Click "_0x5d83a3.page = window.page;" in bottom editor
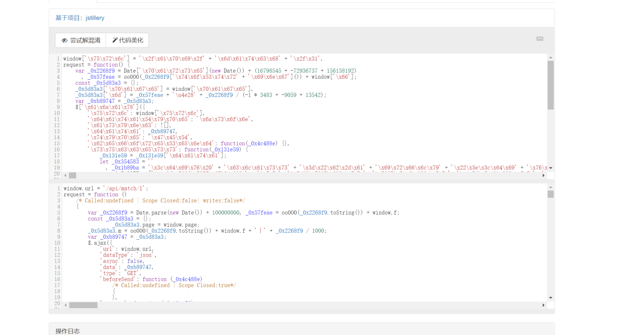The width and height of the screenshot is (644, 335). coord(156,225)
